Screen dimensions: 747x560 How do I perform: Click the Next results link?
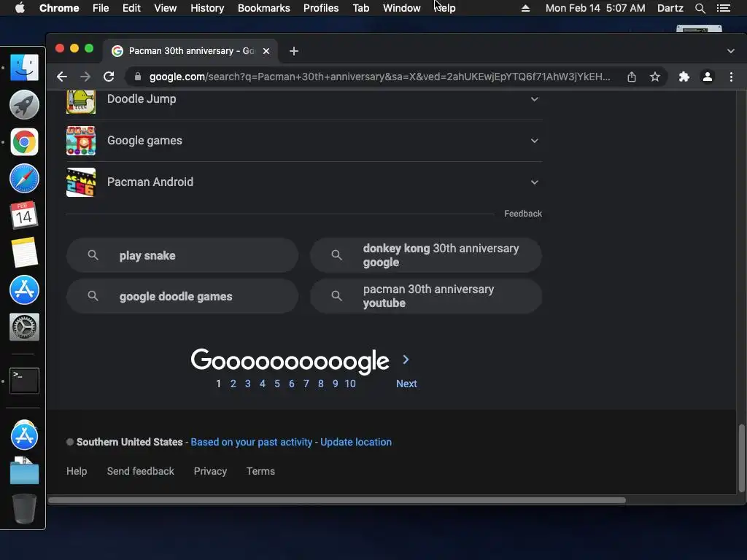[406, 384]
